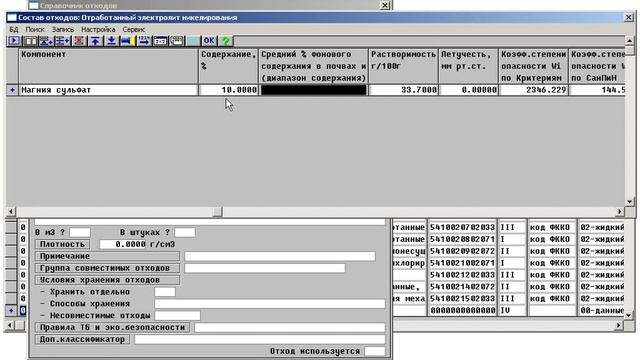
Task: Click the Способы хранения field
Action: (x=270, y=304)
